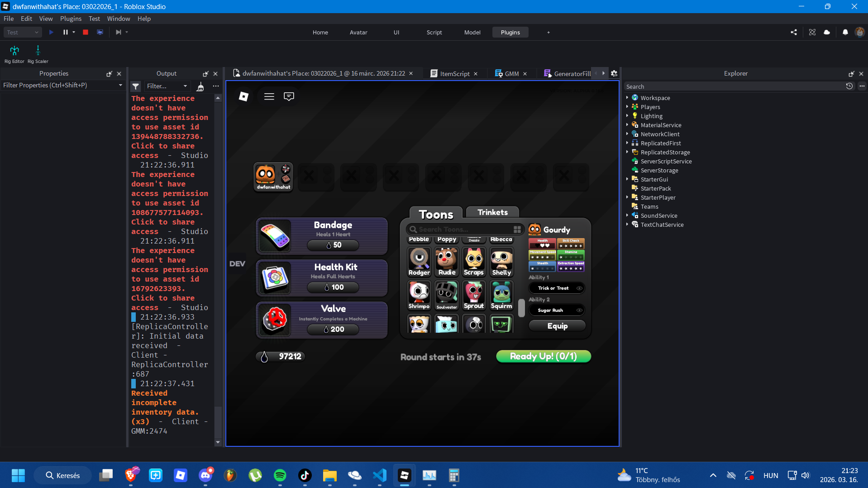Click the search history icon in Explorer

coord(849,86)
